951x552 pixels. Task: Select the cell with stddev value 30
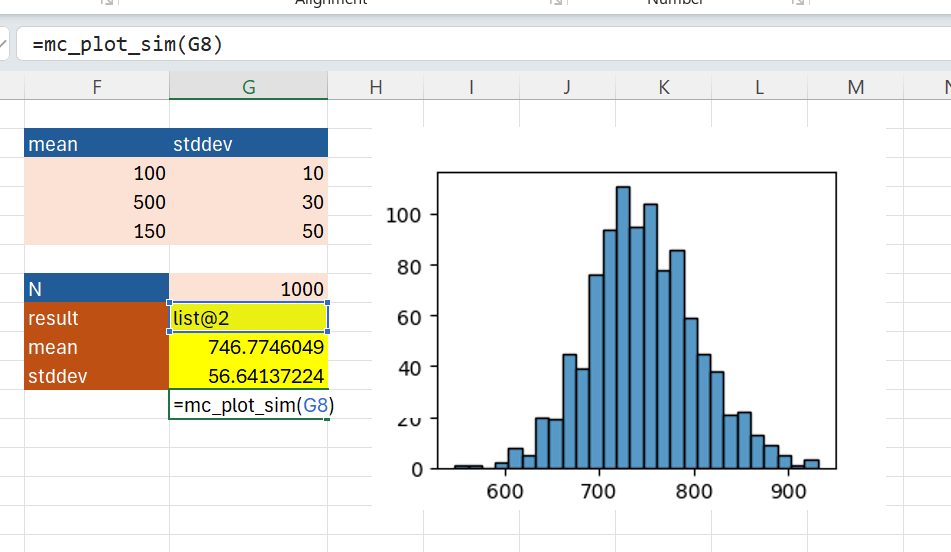(x=249, y=201)
